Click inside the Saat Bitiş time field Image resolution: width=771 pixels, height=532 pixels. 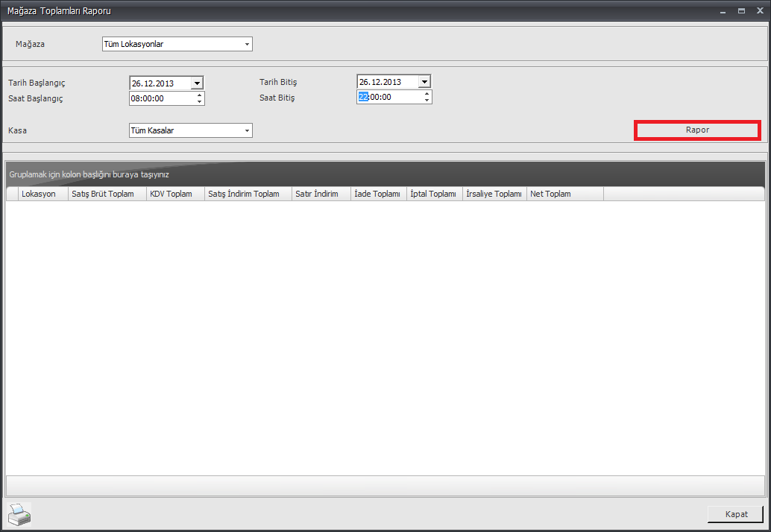click(388, 97)
